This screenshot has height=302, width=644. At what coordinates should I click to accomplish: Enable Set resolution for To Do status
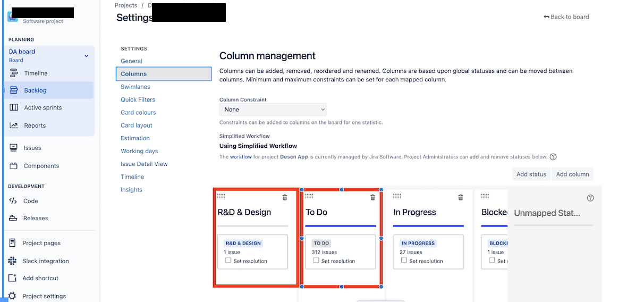tap(316, 261)
